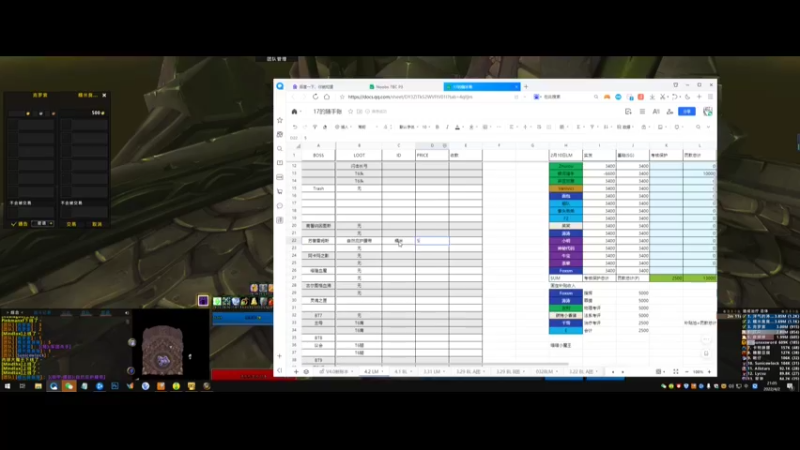Open WeChat from the taskbar
800x450 pixels.
pyautogui.click(x=69, y=386)
